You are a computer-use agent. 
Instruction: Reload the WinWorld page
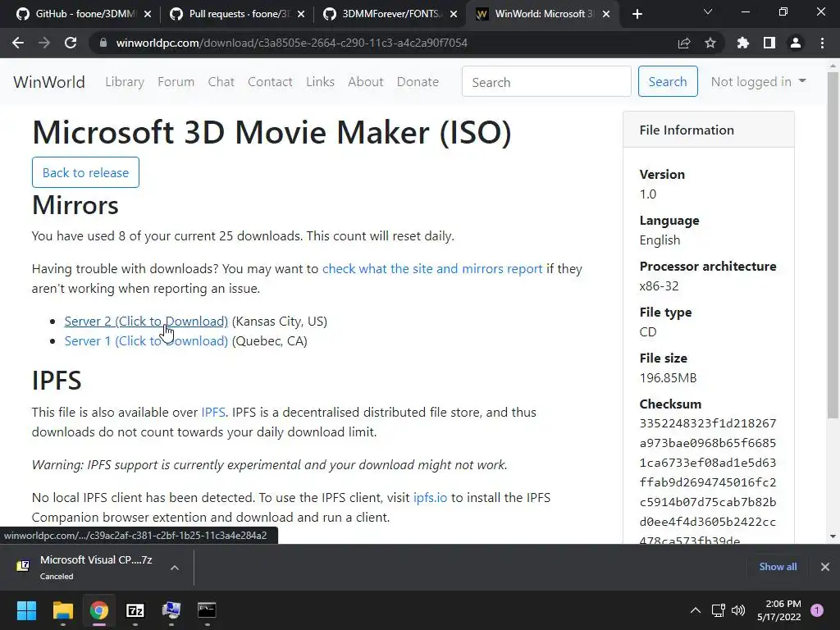71,43
